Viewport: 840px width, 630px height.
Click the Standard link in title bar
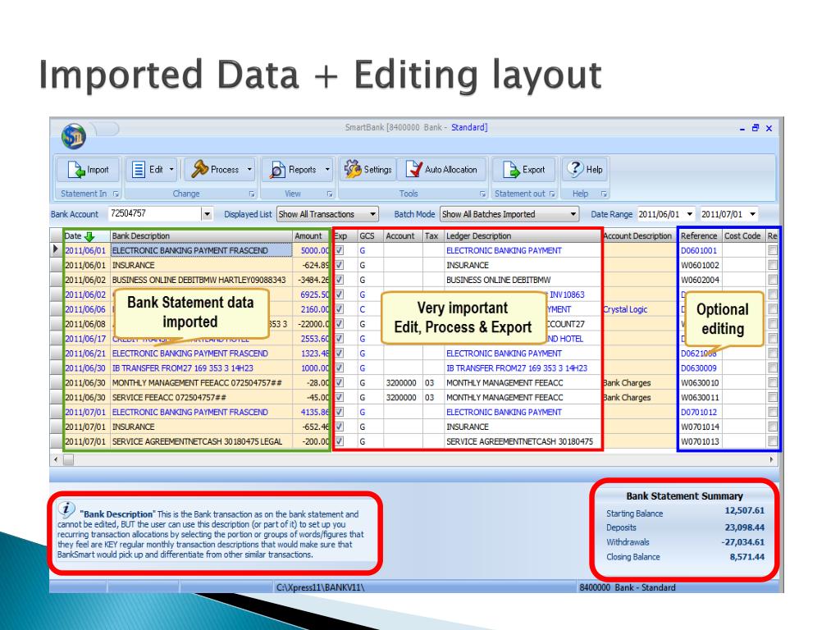tap(468, 127)
